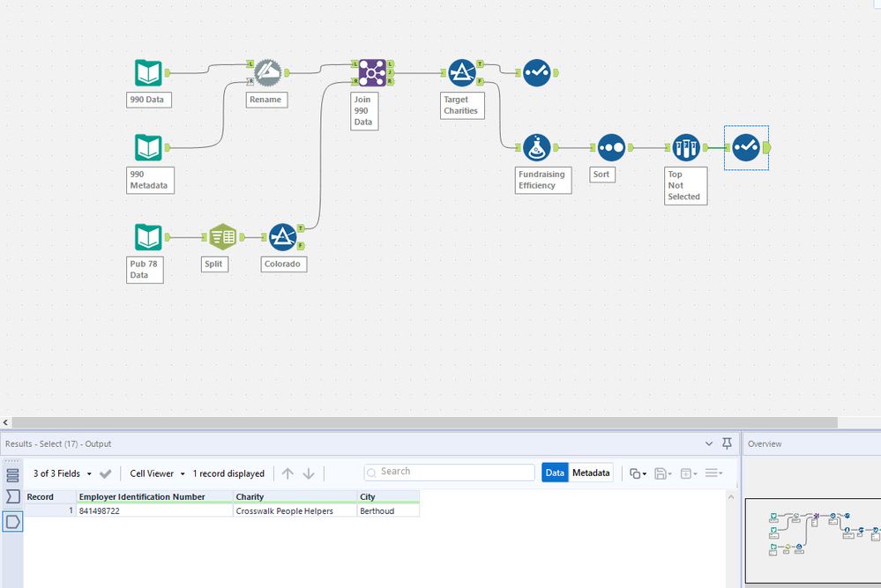This screenshot has width=881, height=588.
Task: Show messages view in Results panel
Action: click(12, 475)
